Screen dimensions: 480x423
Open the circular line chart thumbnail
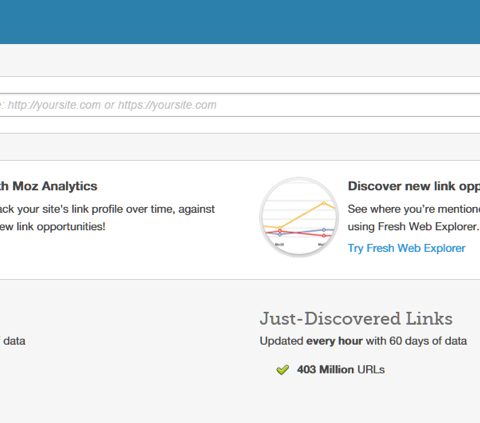(x=299, y=217)
